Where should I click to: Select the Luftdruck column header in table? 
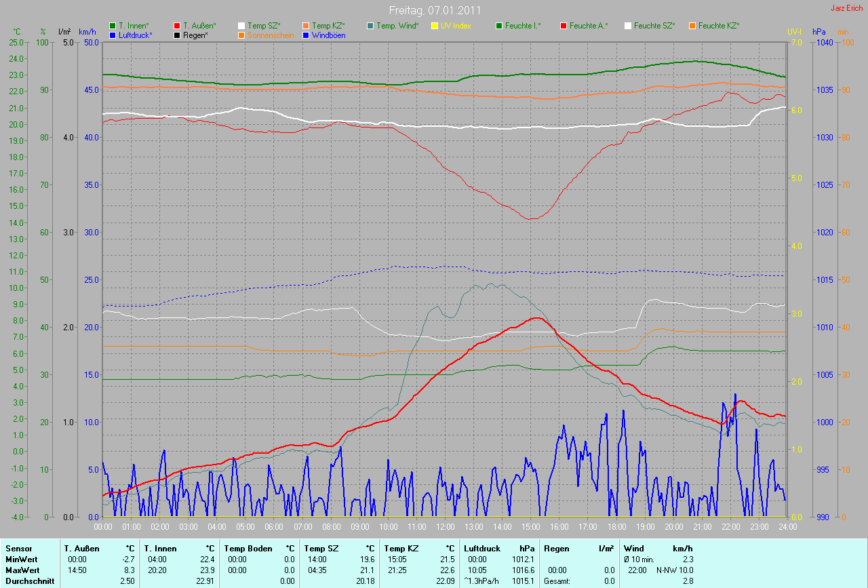(x=482, y=548)
